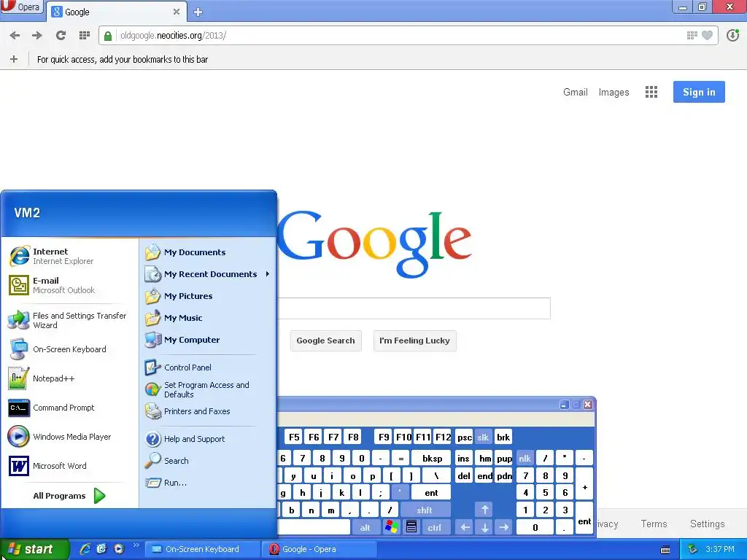
Task: Click the psc key on On-Screen Keyboard
Action: (465, 437)
